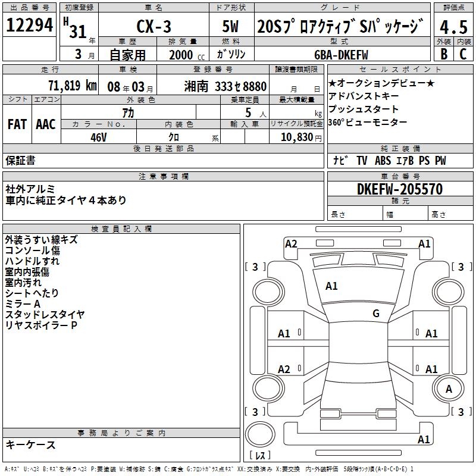
Task: Click the air conditioner value AAC
Action: [46, 124]
